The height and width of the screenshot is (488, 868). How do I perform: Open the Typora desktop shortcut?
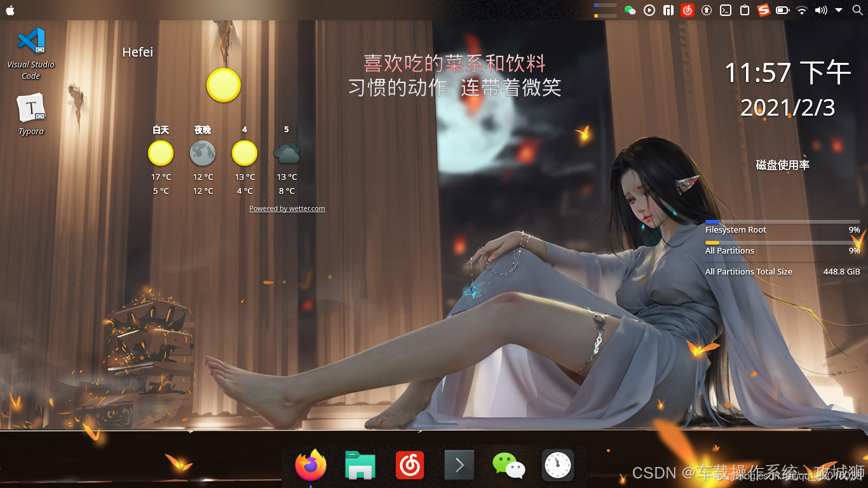31,114
